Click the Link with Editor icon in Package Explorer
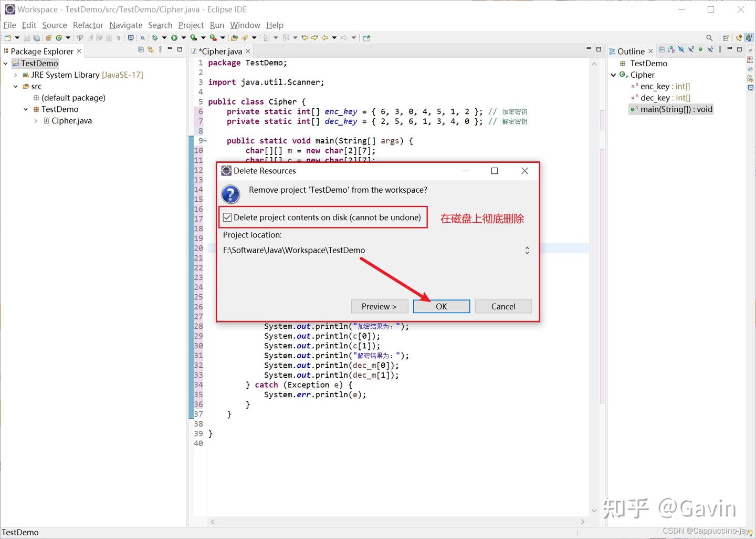 151,50
